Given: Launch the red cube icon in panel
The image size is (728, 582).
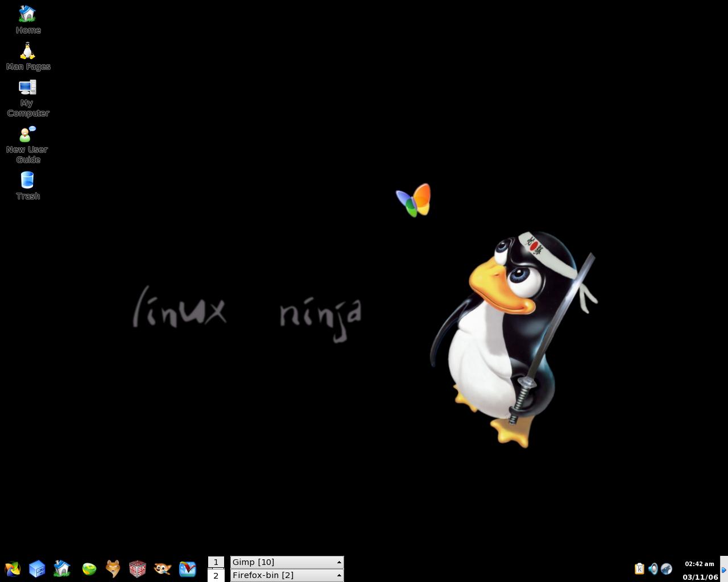Looking at the screenshot, I should (x=137, y=568).
